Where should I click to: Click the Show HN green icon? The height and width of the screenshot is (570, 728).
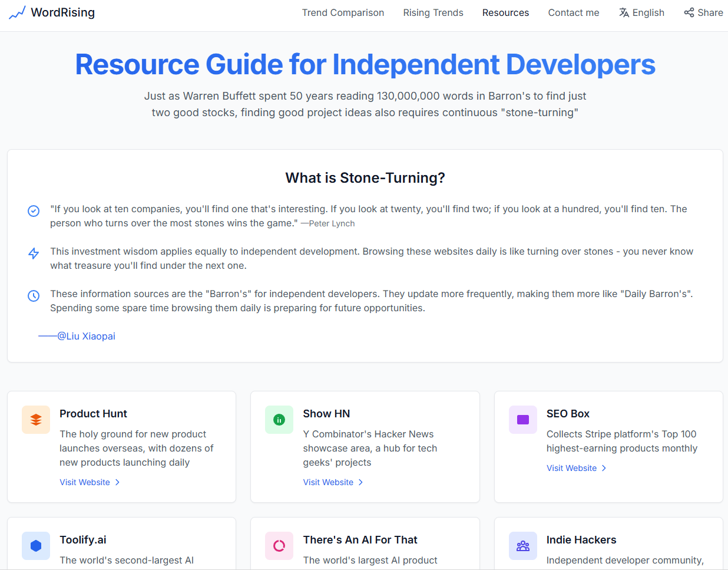click(x=279, y=420)
